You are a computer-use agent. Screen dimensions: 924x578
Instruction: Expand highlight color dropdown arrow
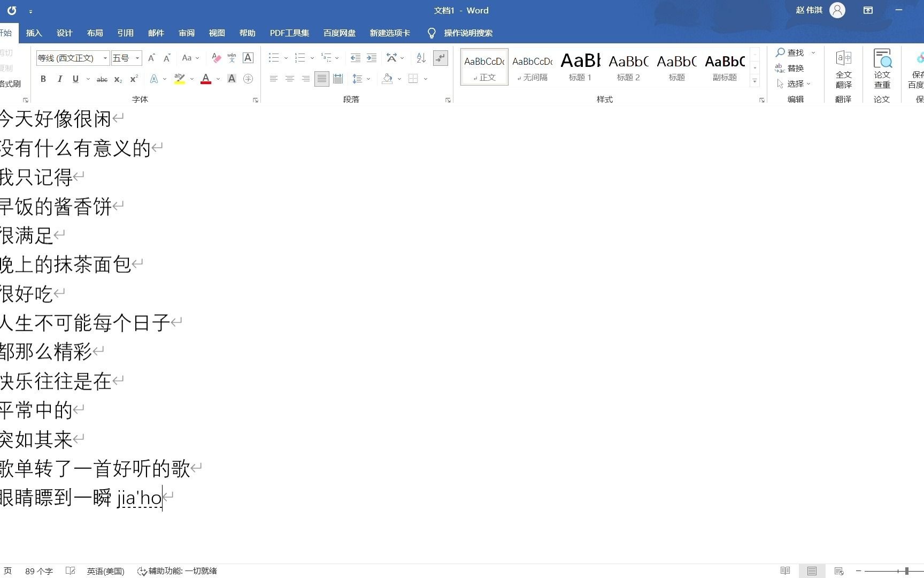click(x=192, y=79)
